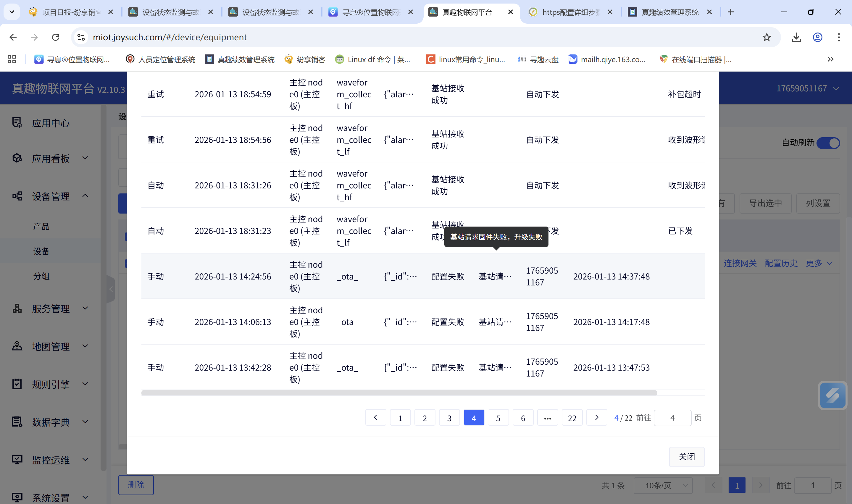852x504 pixels.
Task: Open the 纷享销客 bookmark
Action: 305,59
